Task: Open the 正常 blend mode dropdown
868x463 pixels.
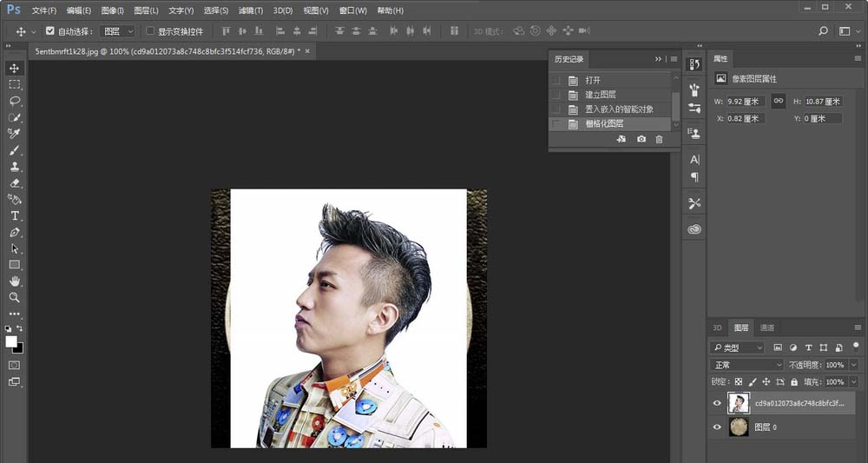Action: 746,365
